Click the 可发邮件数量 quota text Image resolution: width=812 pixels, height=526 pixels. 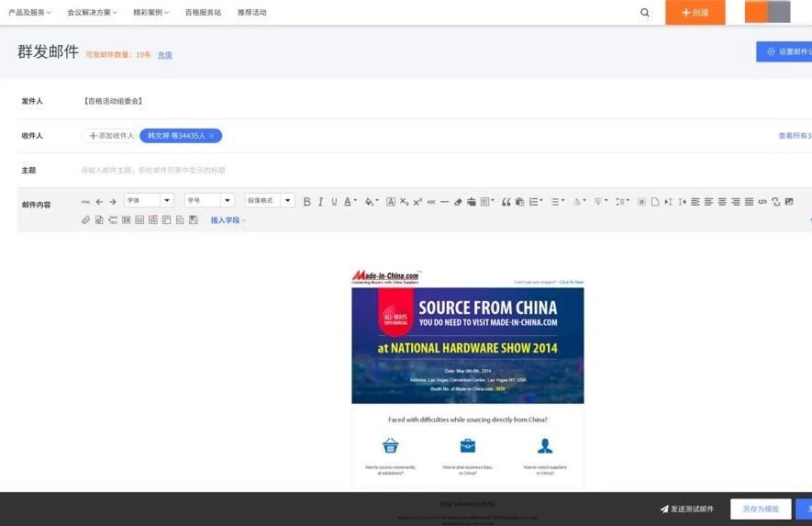118,55
